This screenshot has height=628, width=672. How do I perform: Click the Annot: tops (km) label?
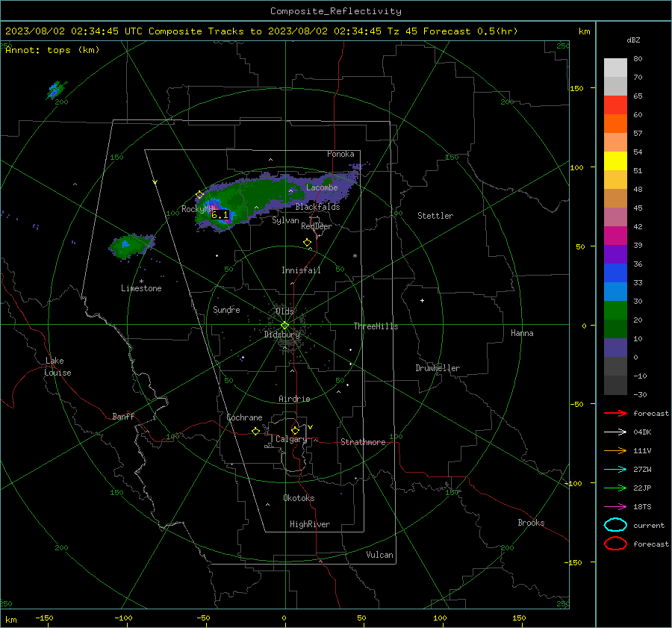click(52, 50)
